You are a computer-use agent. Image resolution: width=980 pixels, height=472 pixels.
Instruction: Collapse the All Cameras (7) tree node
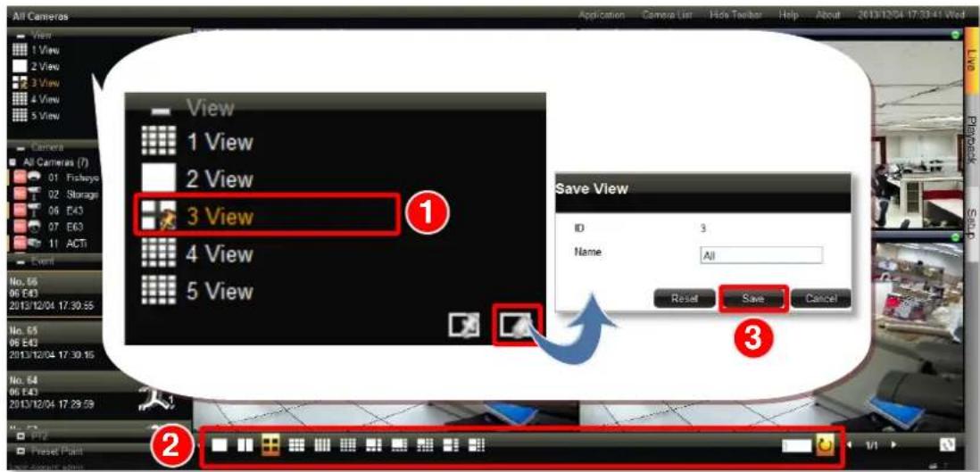tap(12, 161)
